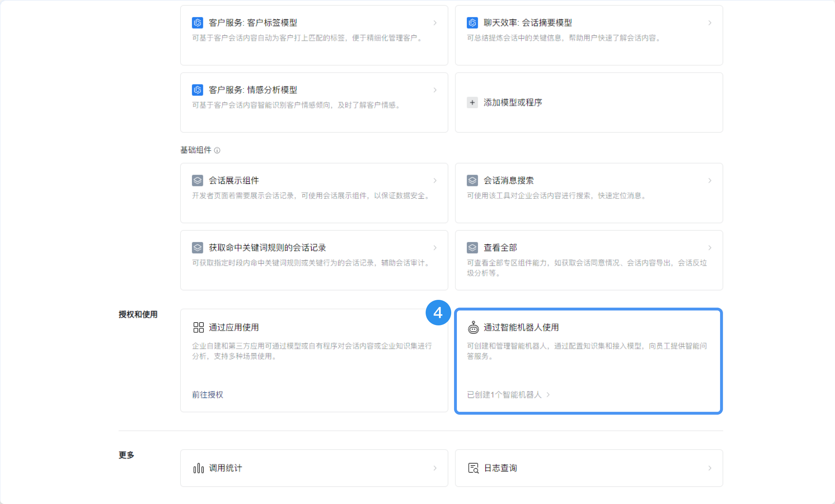Open the 日志查询 card chevron
Screen dimensions: 835x504
[x=710, y=468]
